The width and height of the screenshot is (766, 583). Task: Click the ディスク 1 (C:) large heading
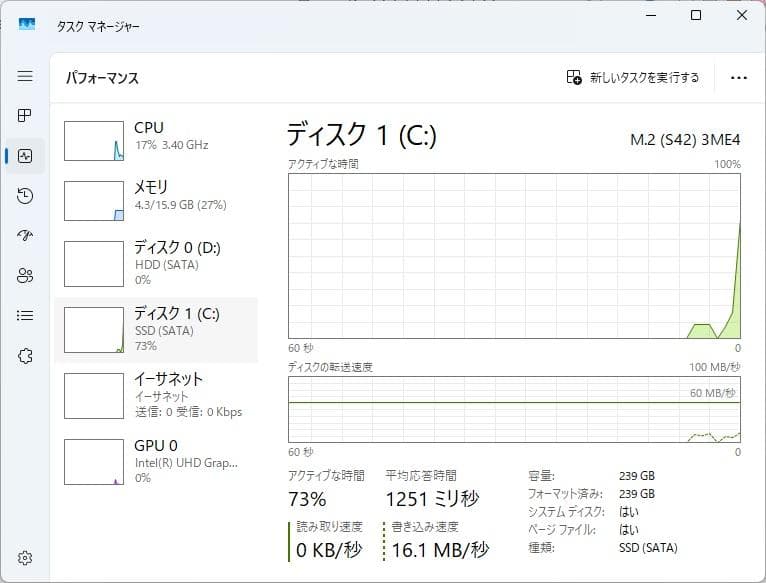362,135
